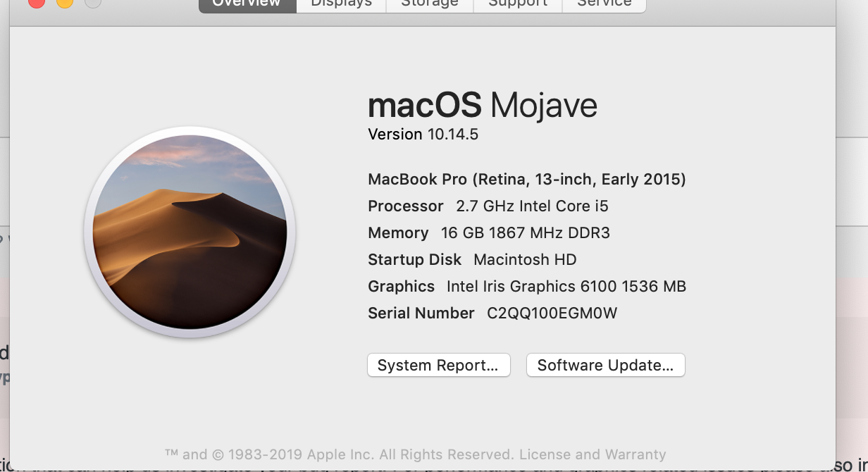868x472 pixels.
Task: Click the Serial Number label
Action: point(421,313)
